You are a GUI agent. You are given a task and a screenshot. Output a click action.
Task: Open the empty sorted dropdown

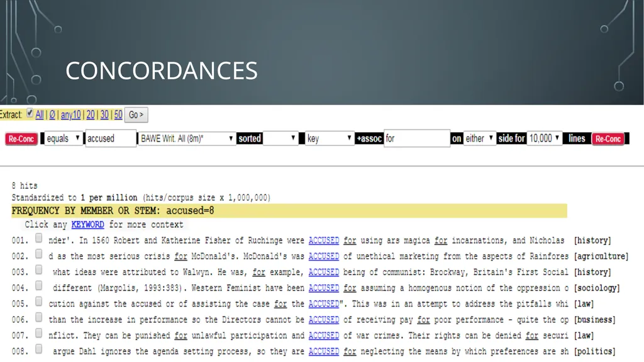pos(280,139)
